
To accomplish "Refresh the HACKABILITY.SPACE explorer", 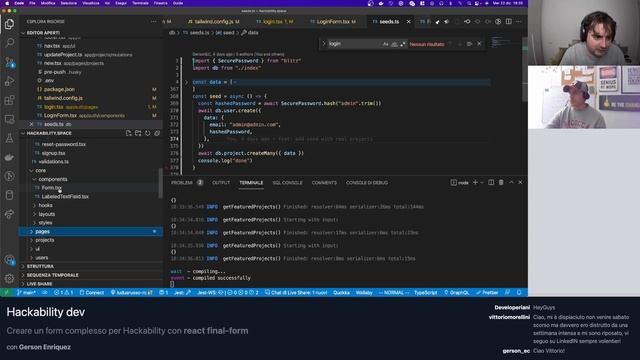I will (x=147, y=133).
